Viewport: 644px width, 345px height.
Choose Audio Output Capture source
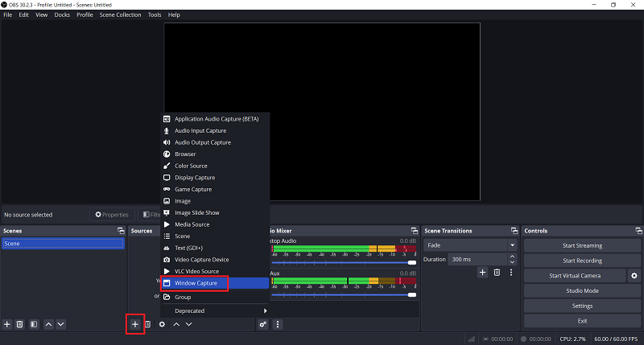click(x=215, y=142)
